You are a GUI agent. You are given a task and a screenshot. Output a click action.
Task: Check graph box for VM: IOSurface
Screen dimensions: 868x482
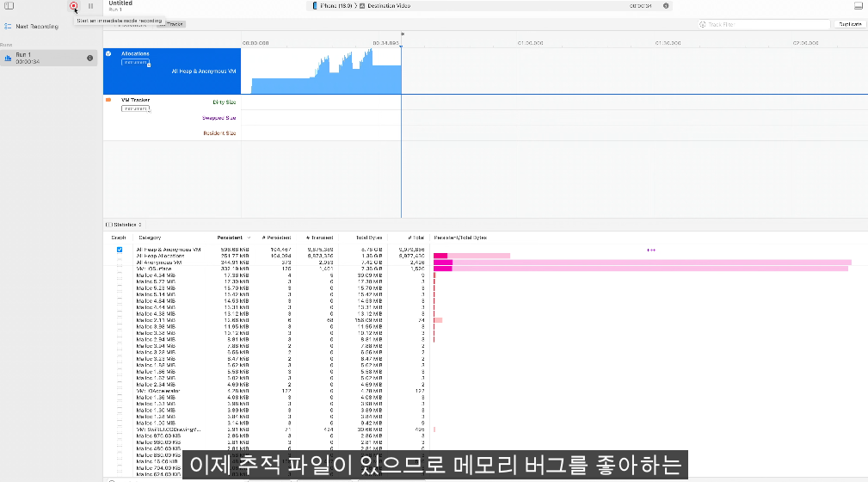120,269
